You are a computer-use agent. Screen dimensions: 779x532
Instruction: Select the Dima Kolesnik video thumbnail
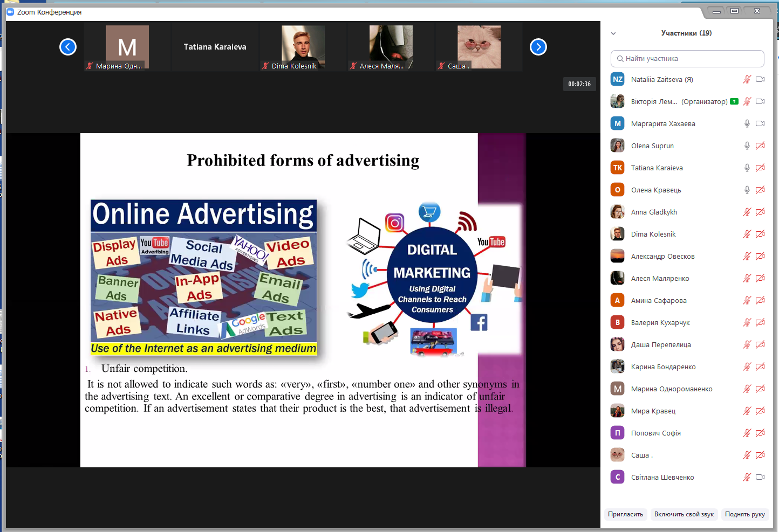[303, 47]
